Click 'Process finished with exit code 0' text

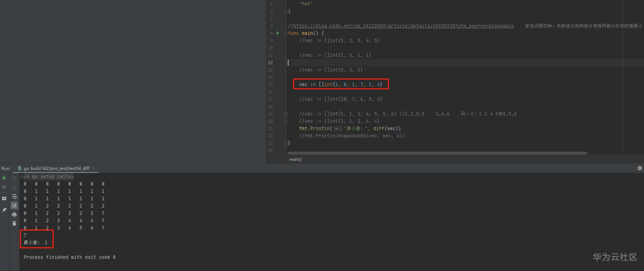coord(70,257)
